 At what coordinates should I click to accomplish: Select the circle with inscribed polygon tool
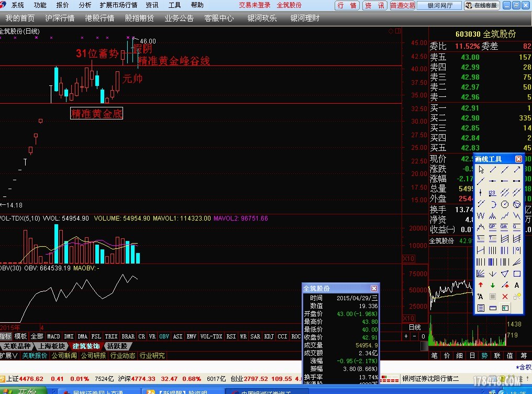click(x=517, y=204)
